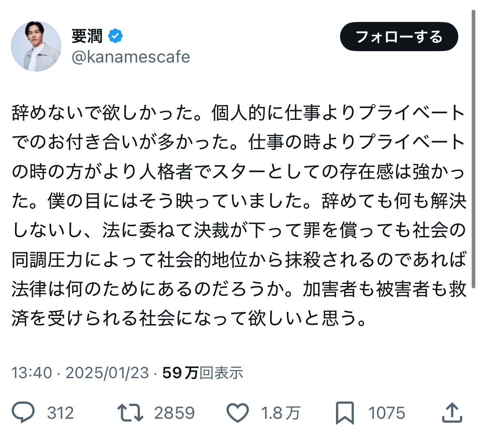Open the 要潤 display name profile link

[87, 36]
